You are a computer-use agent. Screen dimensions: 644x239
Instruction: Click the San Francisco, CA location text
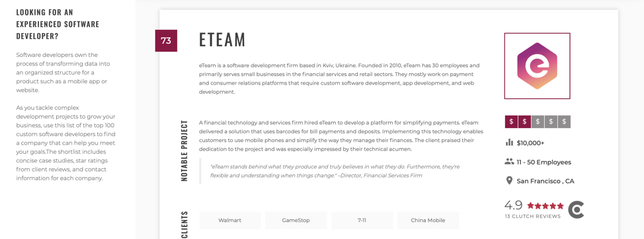pos(545,181)
